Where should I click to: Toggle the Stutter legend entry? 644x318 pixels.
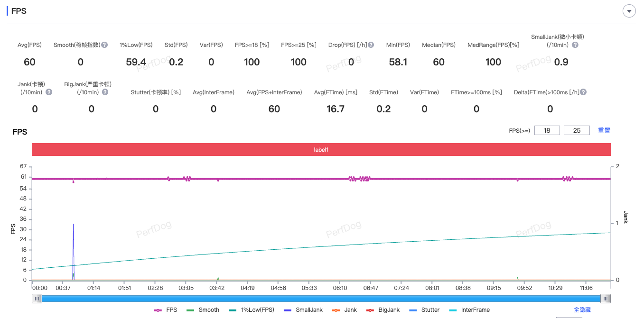(424, 310)
